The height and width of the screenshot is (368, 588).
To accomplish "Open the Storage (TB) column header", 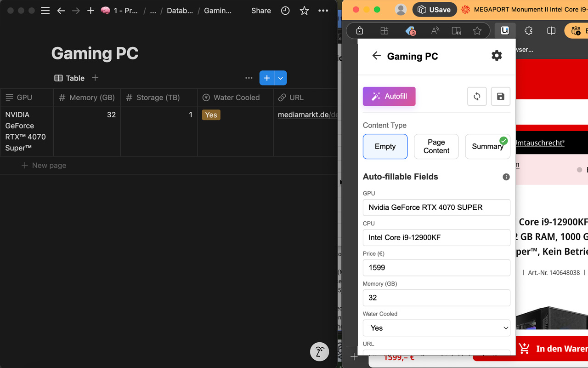I will [159, 98].
